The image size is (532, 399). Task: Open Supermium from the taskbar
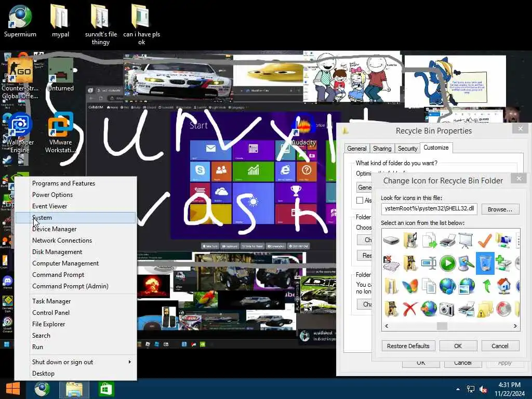[x=42, y=389]
